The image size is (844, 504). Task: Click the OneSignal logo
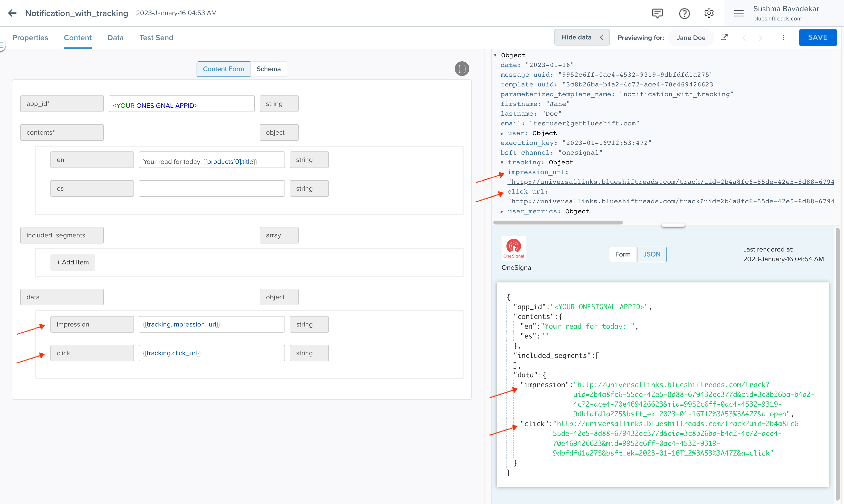coord(513,248)
